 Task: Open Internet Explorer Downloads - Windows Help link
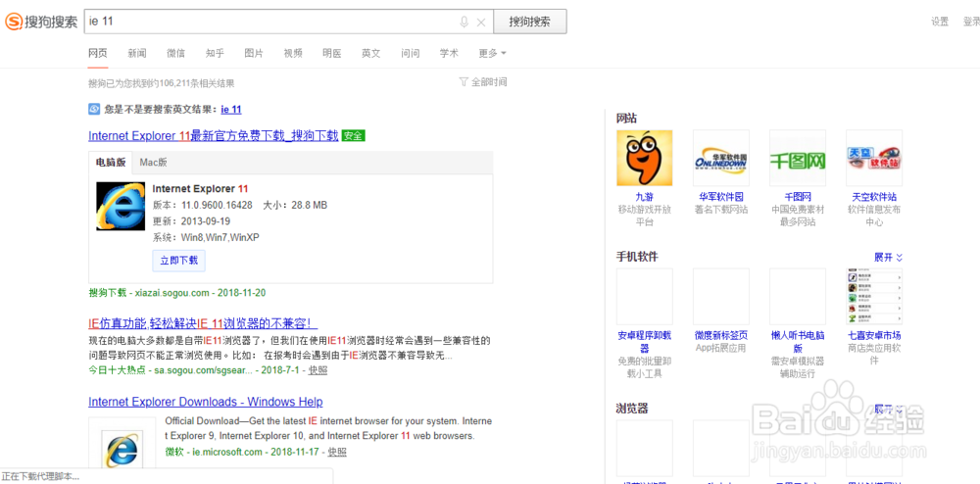pyautogui.click(x=206, y=402)
